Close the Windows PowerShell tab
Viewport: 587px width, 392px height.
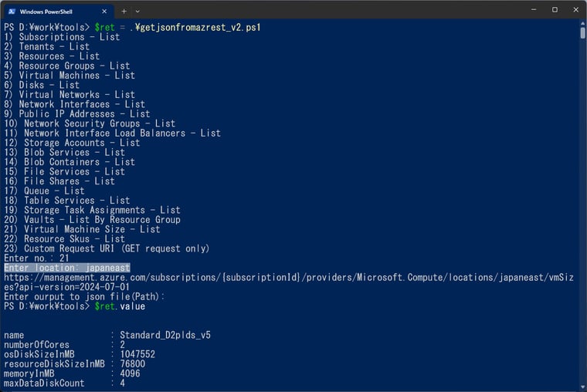(104, 12)
